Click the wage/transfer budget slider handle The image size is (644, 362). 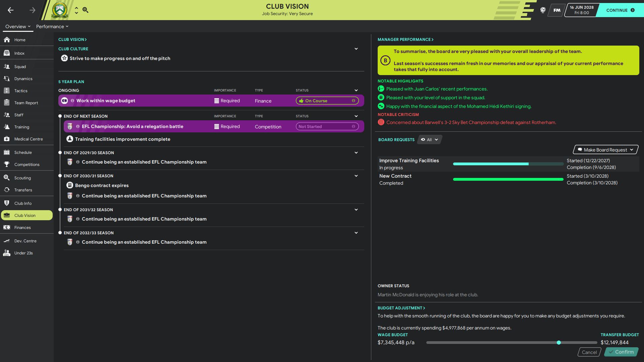pyautogui.click(x=559, y=343)
